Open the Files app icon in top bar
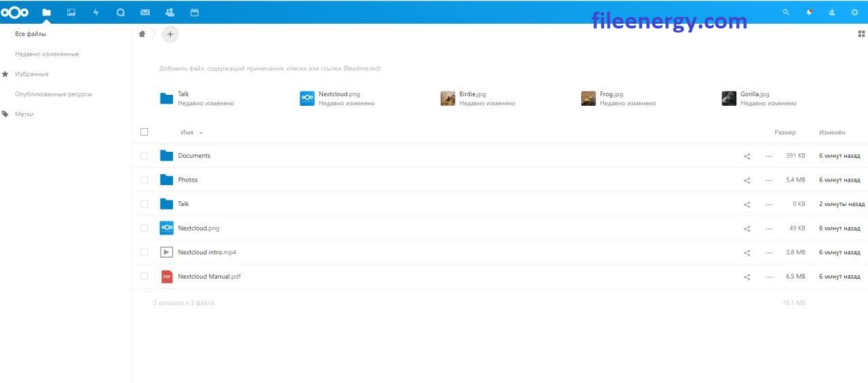Viewport: 868px width, 383px height. point(46,12)
